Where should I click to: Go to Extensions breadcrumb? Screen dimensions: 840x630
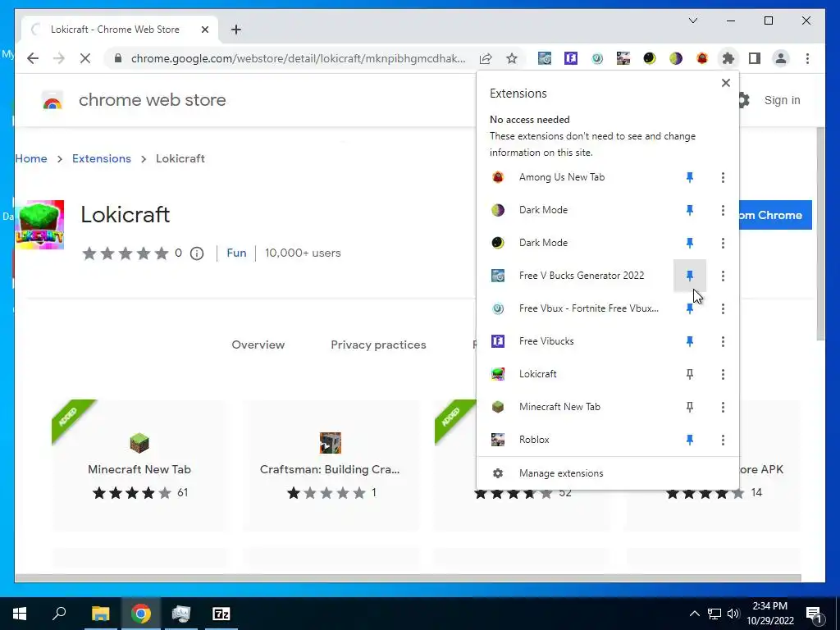[101, 158]
